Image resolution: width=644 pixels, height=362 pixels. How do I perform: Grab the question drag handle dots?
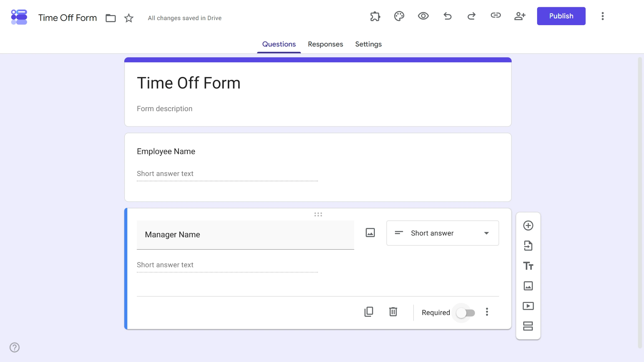click(x=318, y=215)
